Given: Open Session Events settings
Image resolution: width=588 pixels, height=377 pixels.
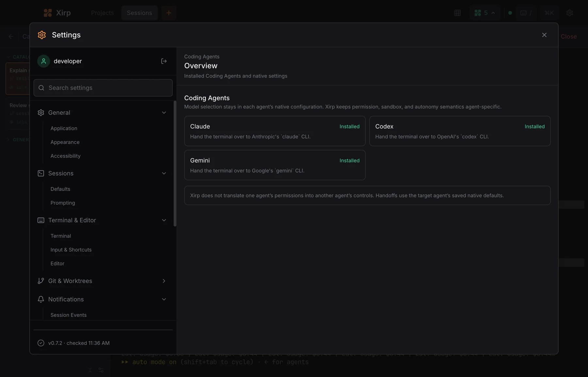Looking at the screenshot, I should [69, 315].
